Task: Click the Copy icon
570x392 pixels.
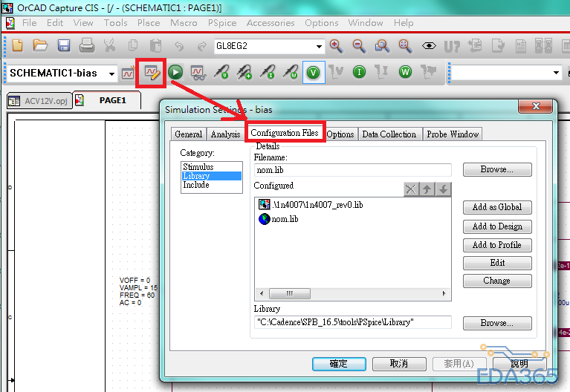Action: coord(133,46)
